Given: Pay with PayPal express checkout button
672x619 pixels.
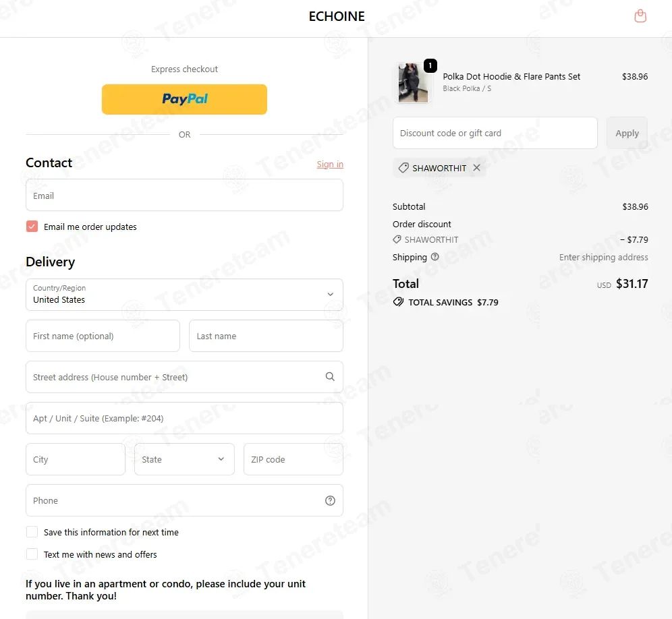Looking at the screenshot, I should point(184,99).
